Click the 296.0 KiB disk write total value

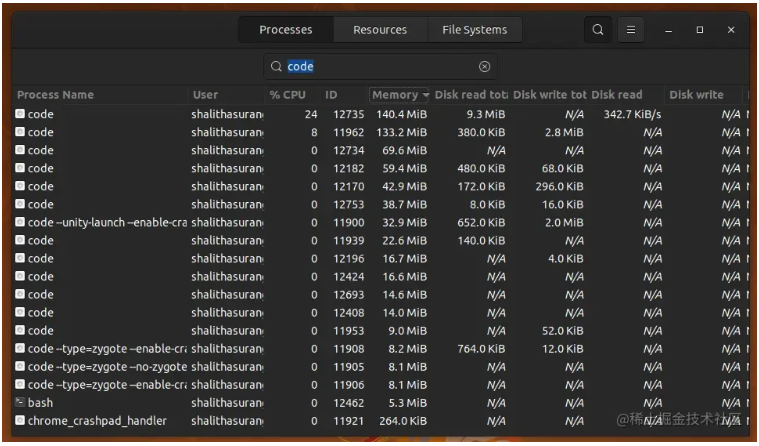point(559,186)
